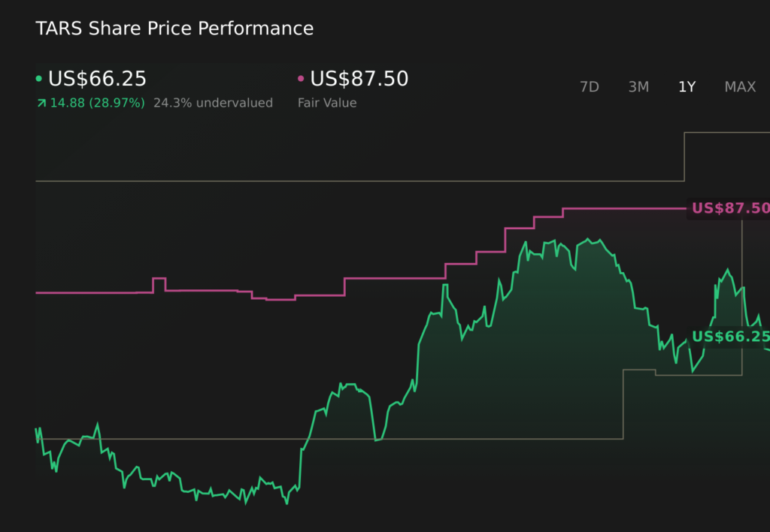770x532 pixels.
Task: Click the green upward trend arrow icon
Action: 40,102
